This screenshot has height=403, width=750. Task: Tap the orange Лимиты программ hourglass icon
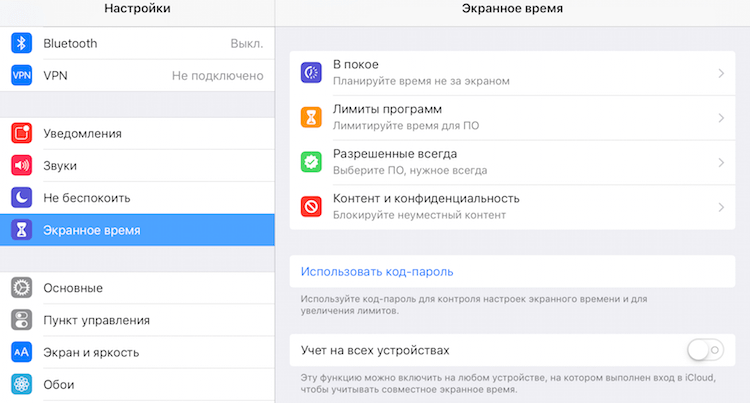pyautogui.click(x=311, y=117)
